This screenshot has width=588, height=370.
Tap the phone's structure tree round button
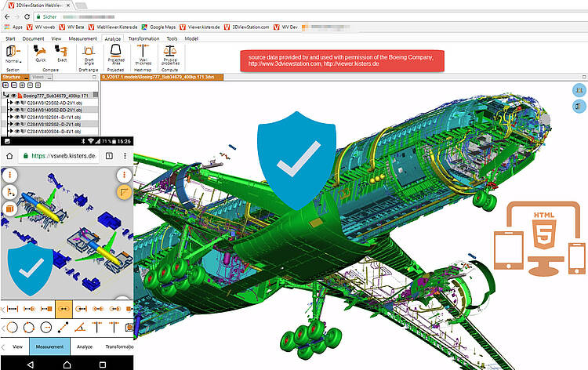10,192
